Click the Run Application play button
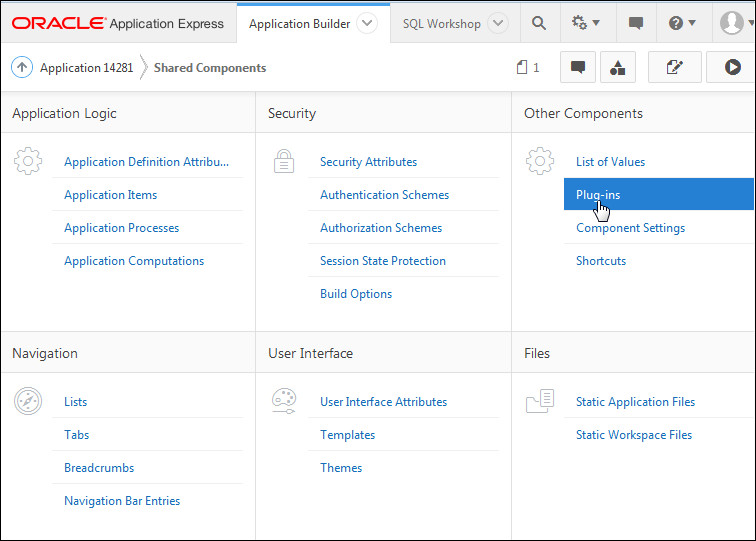Viewport: 756px width, 541px height. point(732,68)
